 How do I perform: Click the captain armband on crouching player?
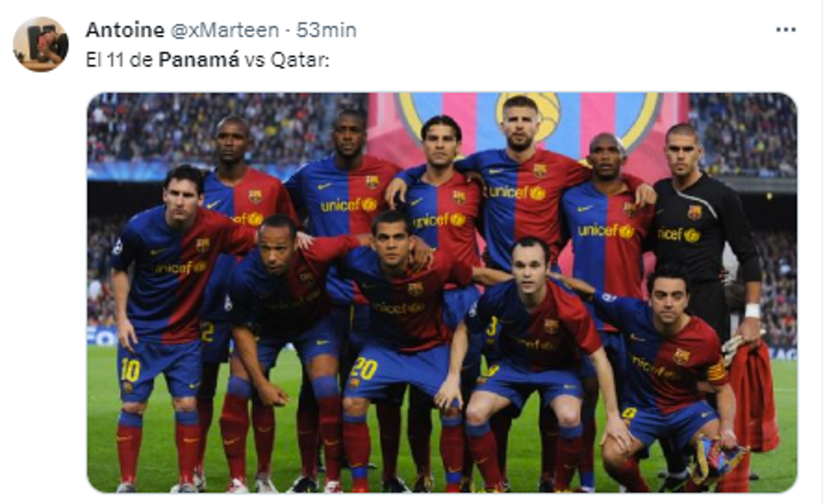pos(716,371)
